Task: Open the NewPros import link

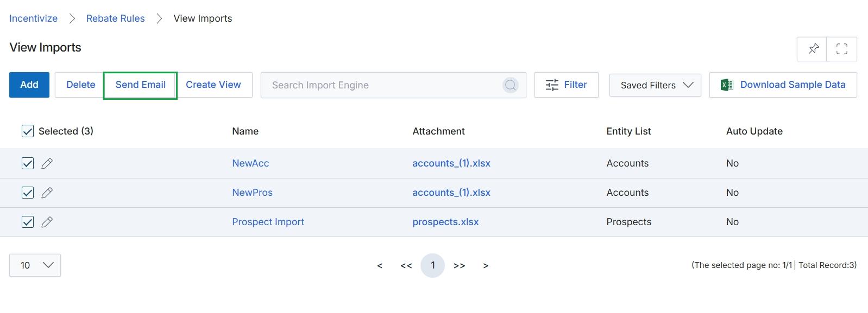Action: [252, 193]
